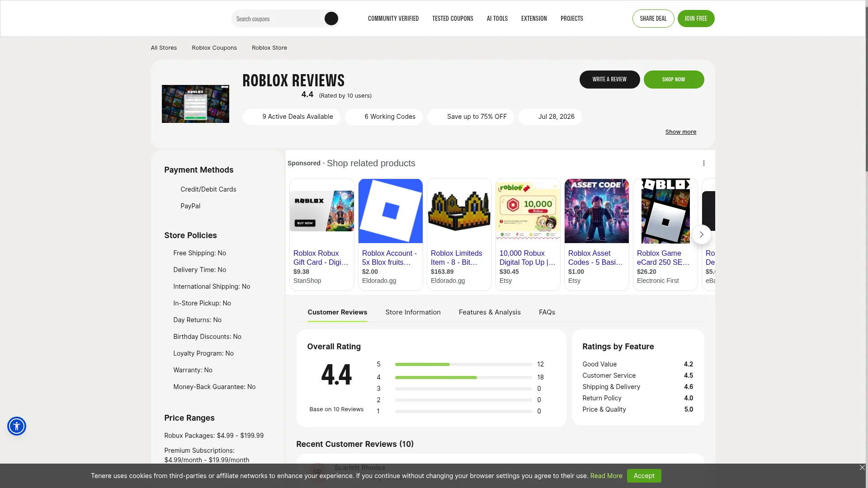
Task: Open Community Verified menu item
Action: [x=393, y=19]
